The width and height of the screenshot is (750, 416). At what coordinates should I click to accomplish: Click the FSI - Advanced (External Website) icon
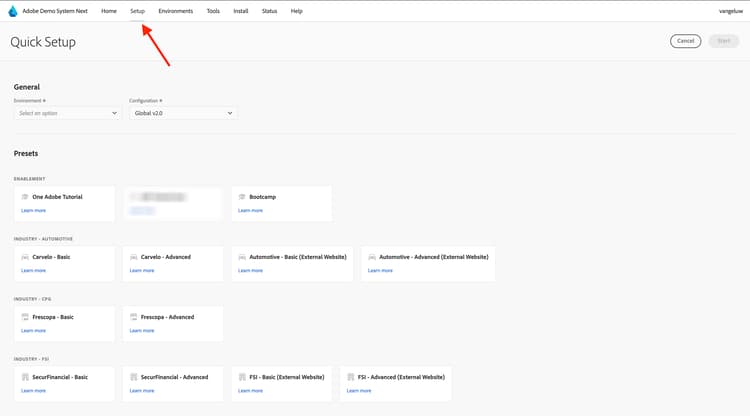tap(351, 377)
